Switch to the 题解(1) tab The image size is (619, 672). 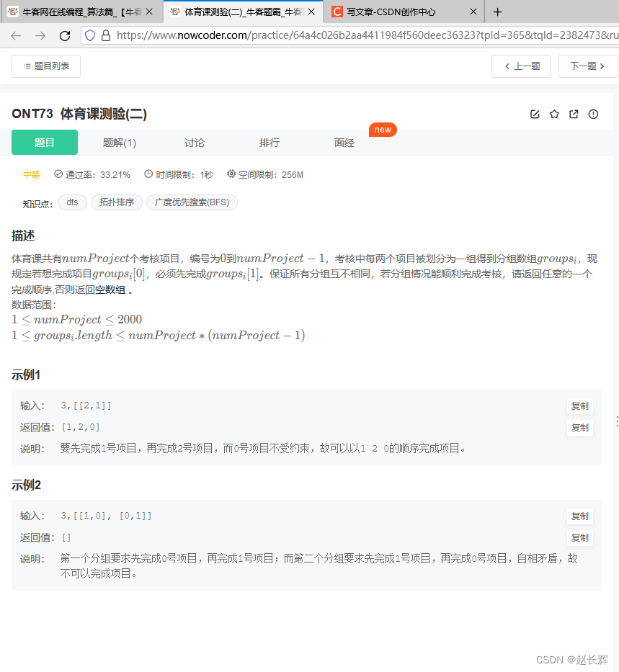coord(119,142)
